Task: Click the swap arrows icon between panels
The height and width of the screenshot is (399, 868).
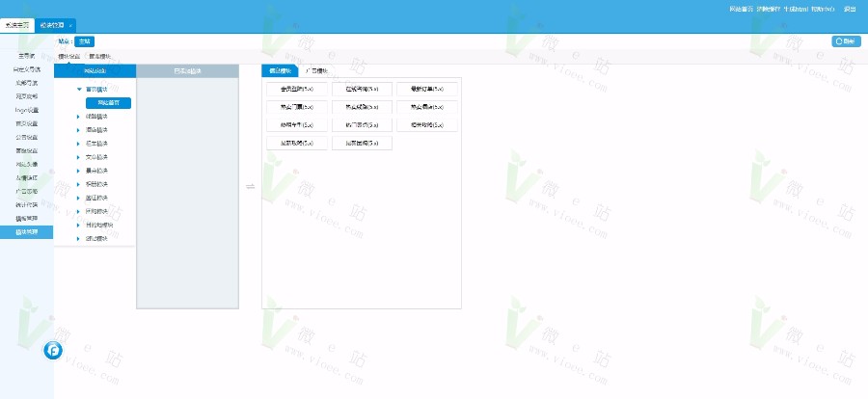Action: tap(250, 187)
